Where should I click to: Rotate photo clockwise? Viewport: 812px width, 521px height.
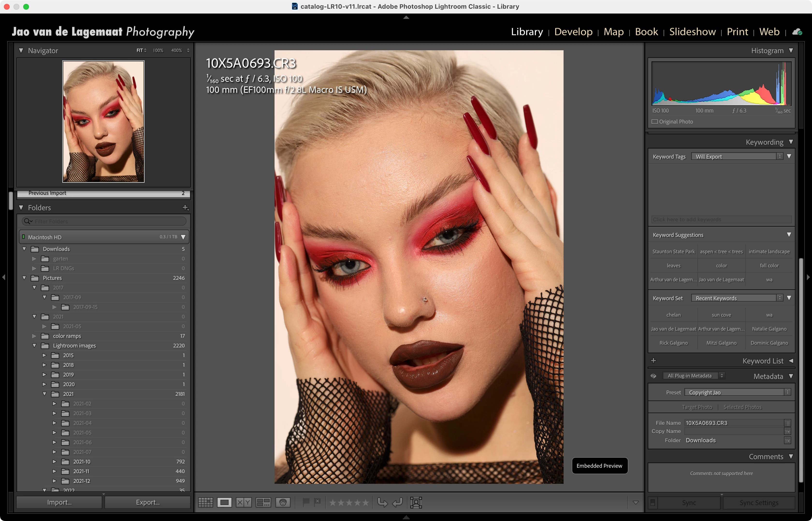click(398, 502)
